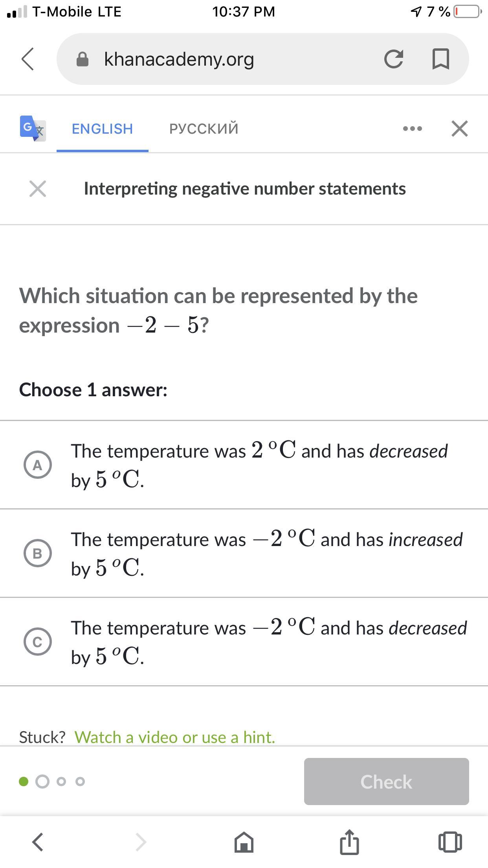
Task: Exit the negative number statements exercise
Action: coord(38,189)
